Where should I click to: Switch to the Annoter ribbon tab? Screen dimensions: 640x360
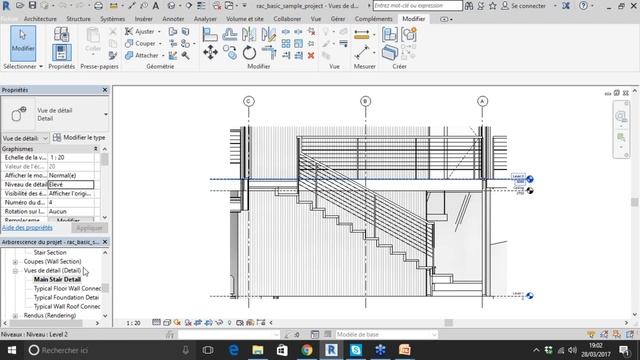click(173, 19)
